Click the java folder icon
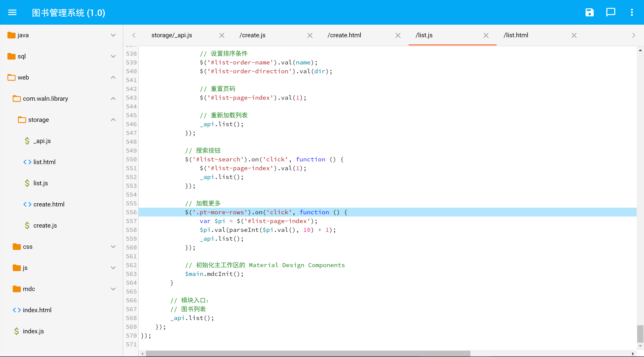The width and height of the screenshot is (644, 357). pos(11,35)
